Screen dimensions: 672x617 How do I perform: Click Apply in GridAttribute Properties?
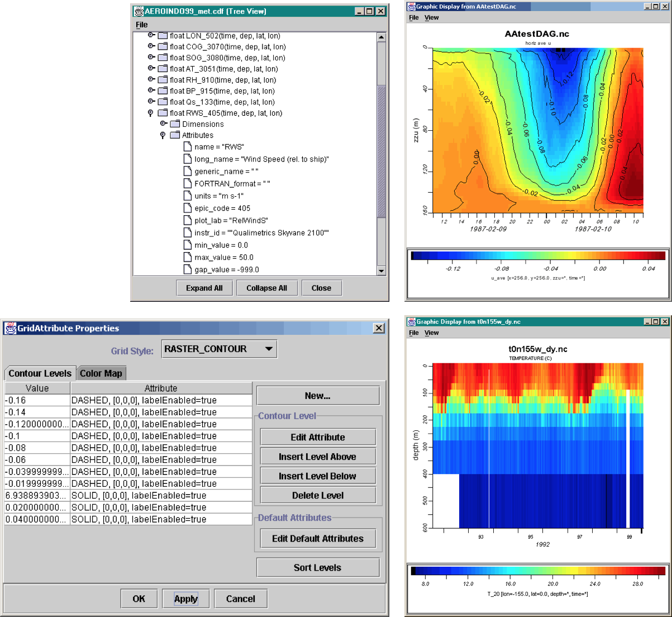coord(186,599)
